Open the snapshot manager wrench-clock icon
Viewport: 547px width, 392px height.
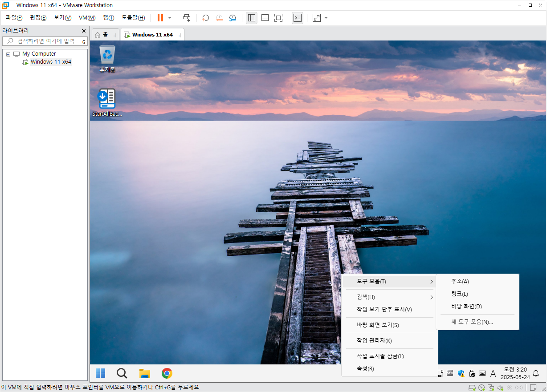pyautogui.click(x=233, y=18)
